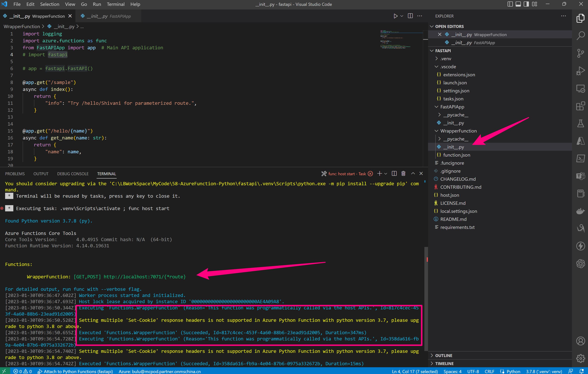Open Remote Explorer view
This screenshot has height=374, width=588.
point(581,88)
